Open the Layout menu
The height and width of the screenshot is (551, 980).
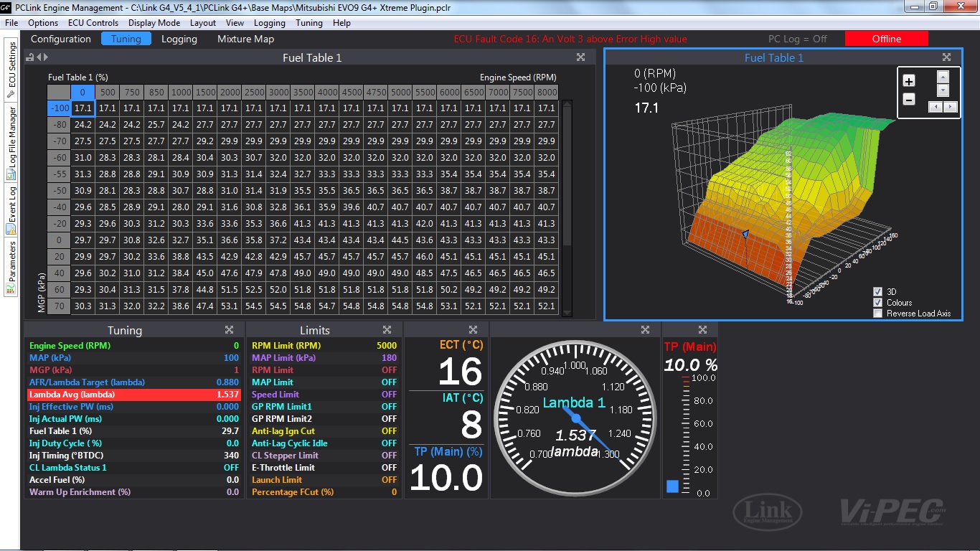coord(203,23)
